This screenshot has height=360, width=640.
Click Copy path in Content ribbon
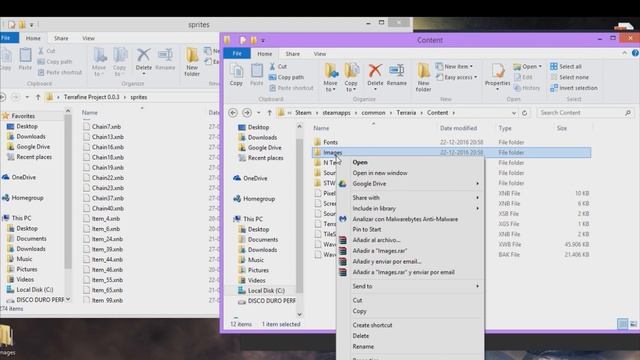(286, 77)
